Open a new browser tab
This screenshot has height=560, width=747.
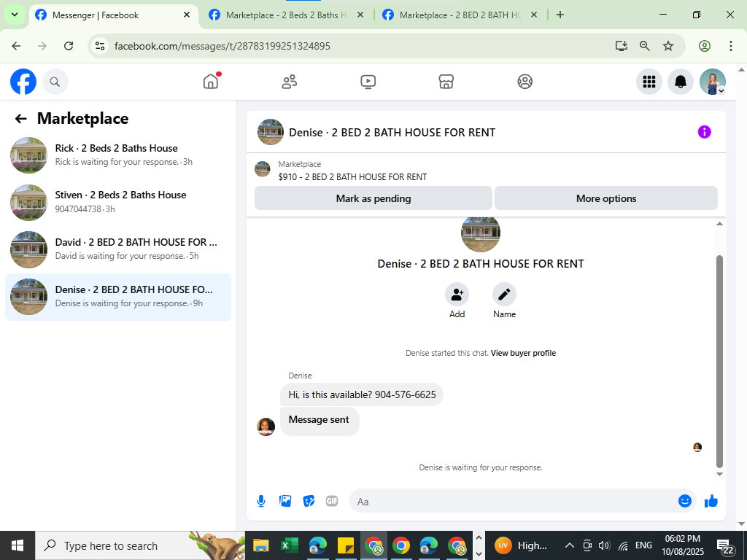click(560, 15)
